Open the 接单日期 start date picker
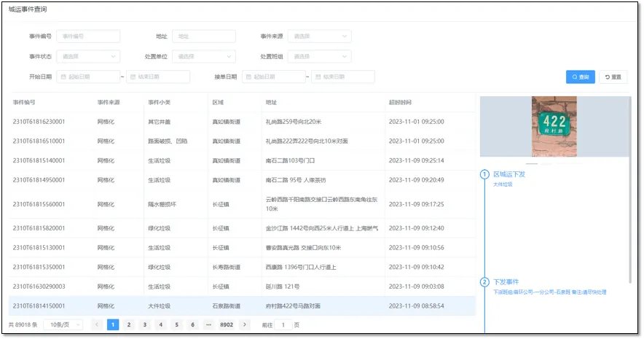The width and height of the screenshot is (644, 339). pos(273,77)
